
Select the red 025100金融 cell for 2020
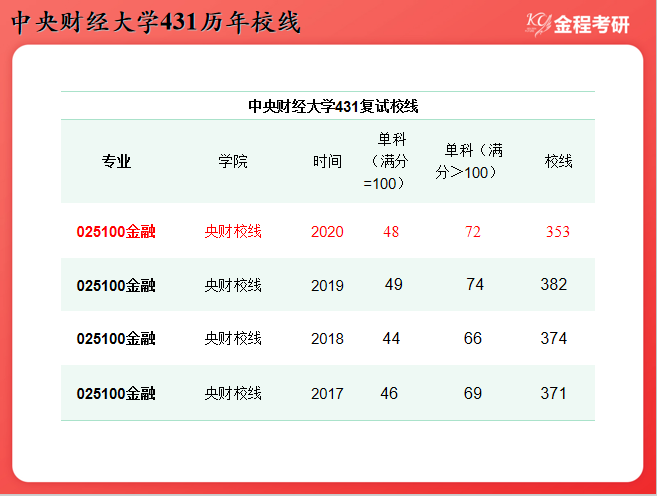[x=116, y=232]
